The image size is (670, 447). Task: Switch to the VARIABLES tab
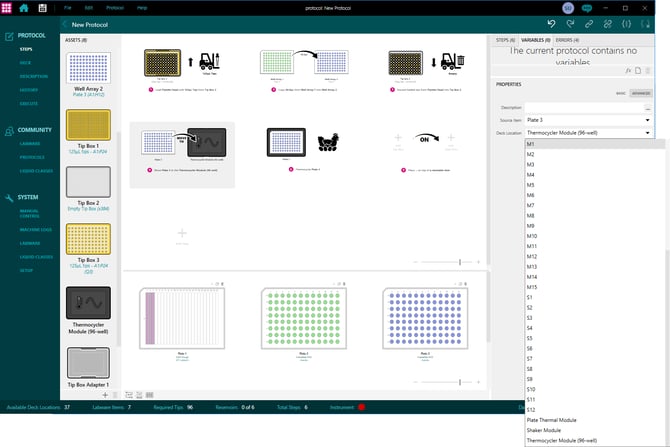pos(535,40)
